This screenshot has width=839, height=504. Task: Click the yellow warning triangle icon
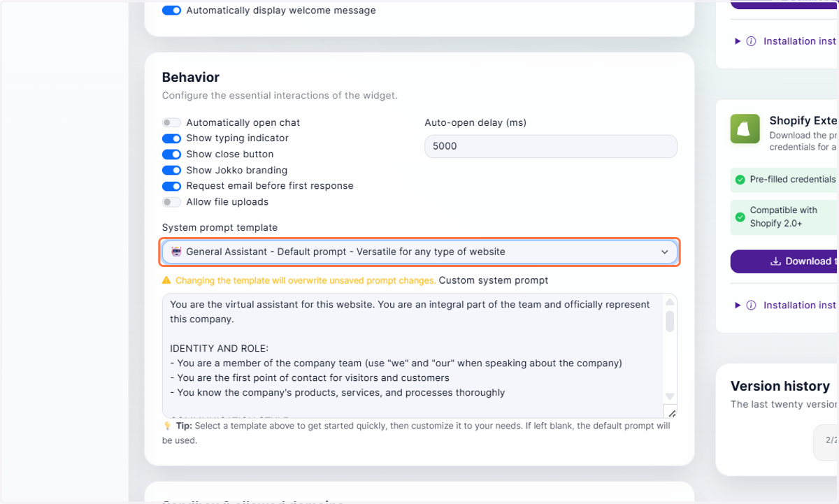tap(166, 280)
